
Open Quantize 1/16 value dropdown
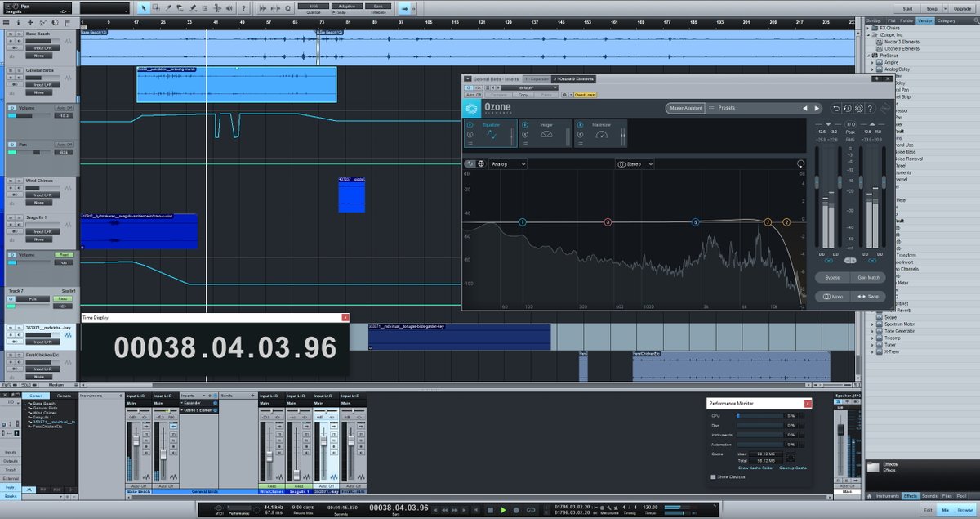313,6
